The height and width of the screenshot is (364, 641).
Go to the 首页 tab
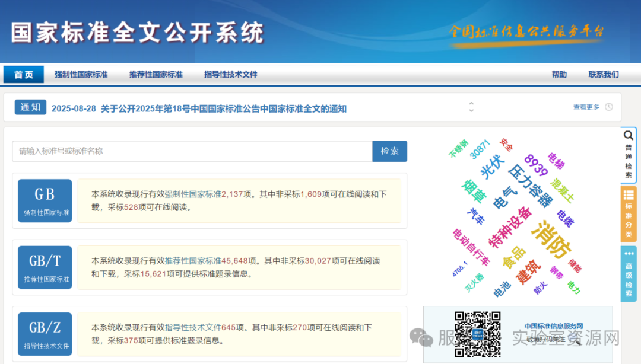click(24, 75)
